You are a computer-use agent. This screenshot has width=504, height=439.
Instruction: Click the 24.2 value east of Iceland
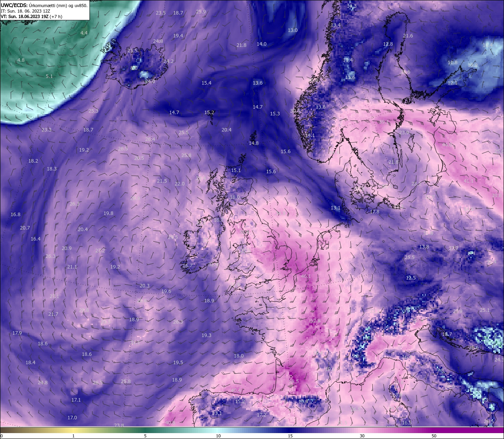point(169,61)
